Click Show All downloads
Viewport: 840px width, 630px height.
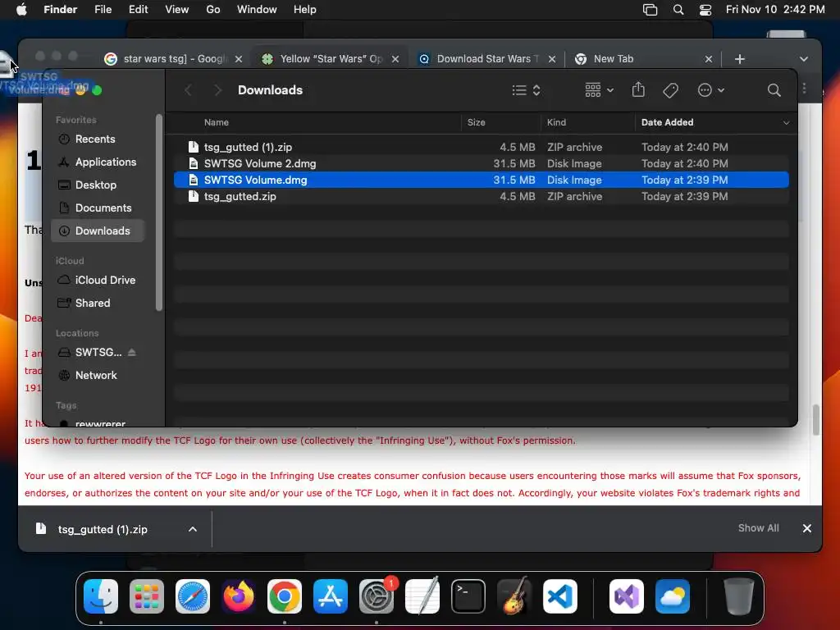pos(758,528)
